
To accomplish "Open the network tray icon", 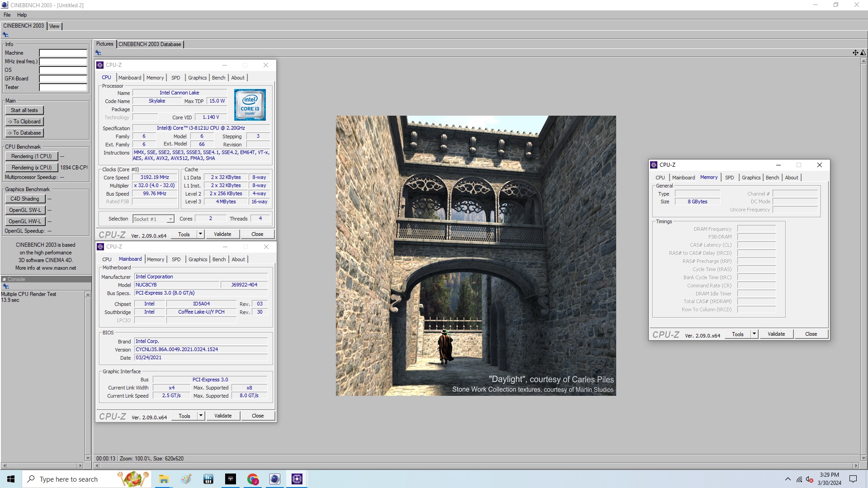I will (x=799, y=479).
